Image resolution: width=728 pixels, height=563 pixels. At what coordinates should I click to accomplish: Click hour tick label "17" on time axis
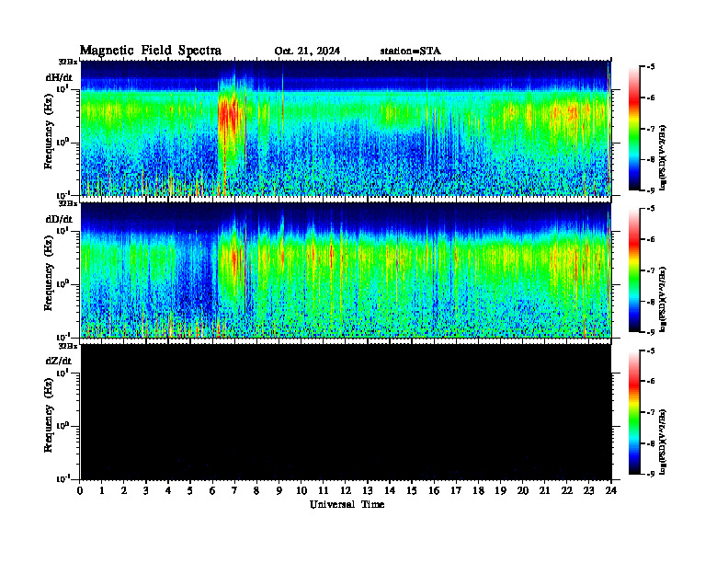coord(457,490)
